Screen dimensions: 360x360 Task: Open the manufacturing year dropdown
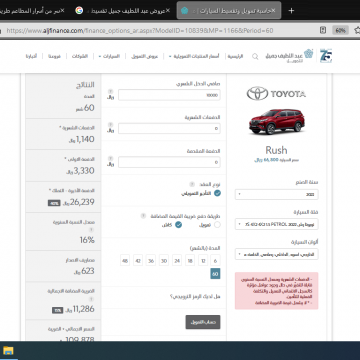[x=277, y=194]
